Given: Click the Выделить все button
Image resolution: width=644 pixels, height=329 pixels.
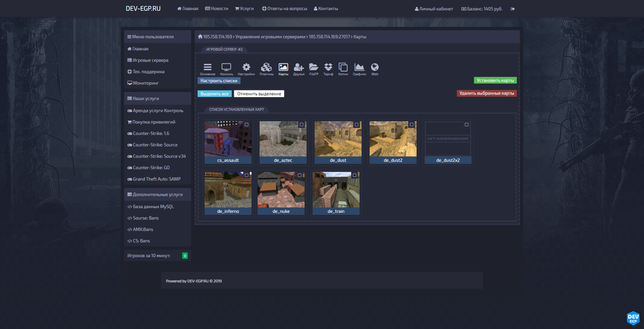Looking at the screenshot, I should point(215,94).
